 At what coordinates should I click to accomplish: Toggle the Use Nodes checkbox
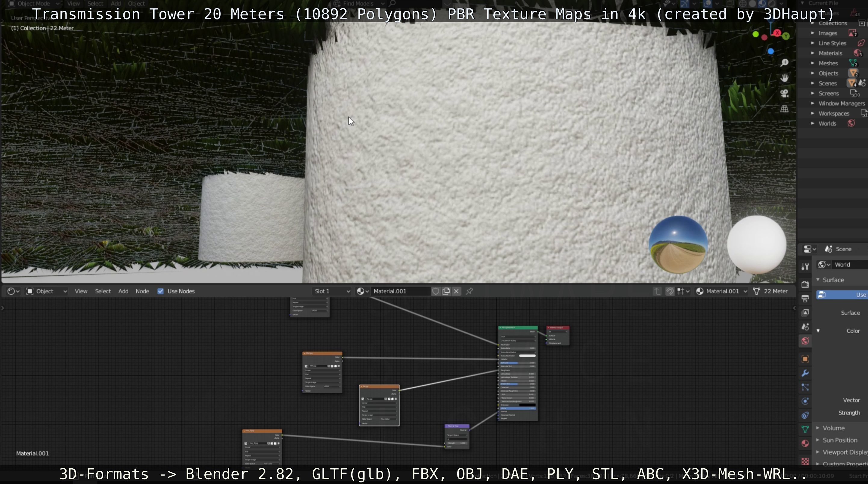[160, 291]
